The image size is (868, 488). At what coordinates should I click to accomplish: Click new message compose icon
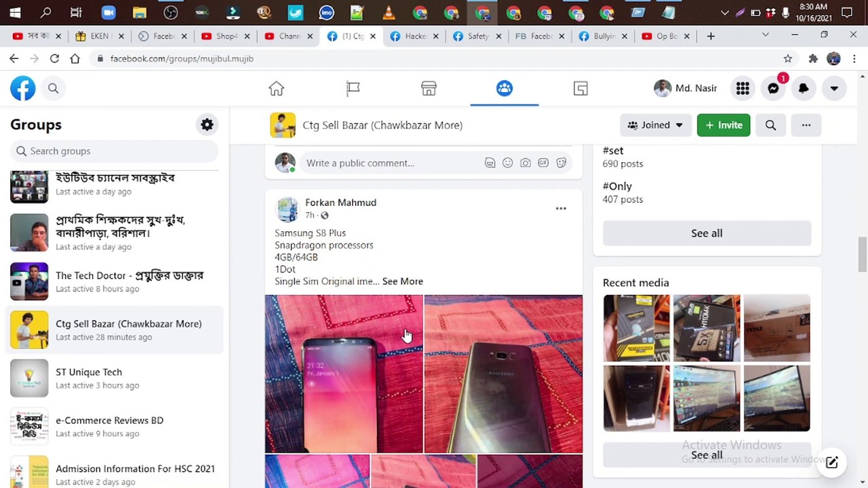(x=832, y=463)
